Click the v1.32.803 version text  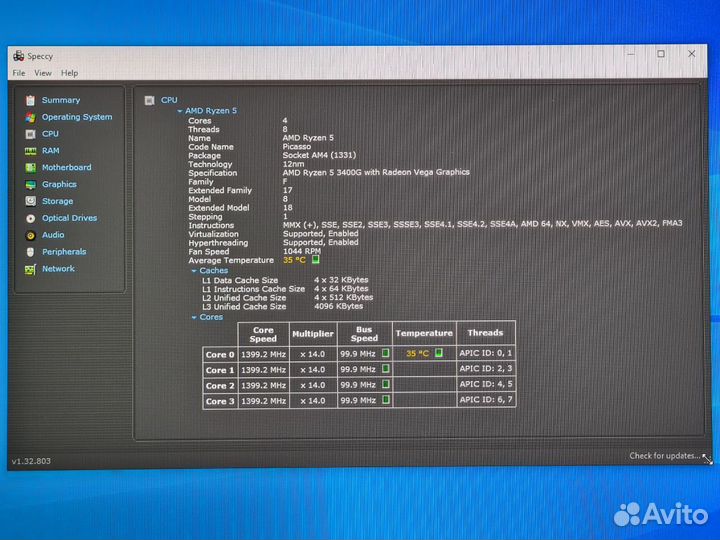click(31, 461)
